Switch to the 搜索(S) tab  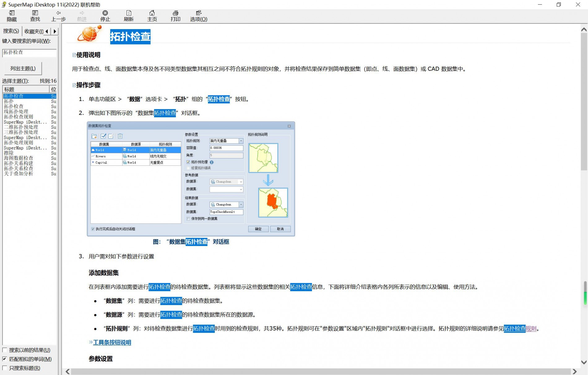point(11,31)
